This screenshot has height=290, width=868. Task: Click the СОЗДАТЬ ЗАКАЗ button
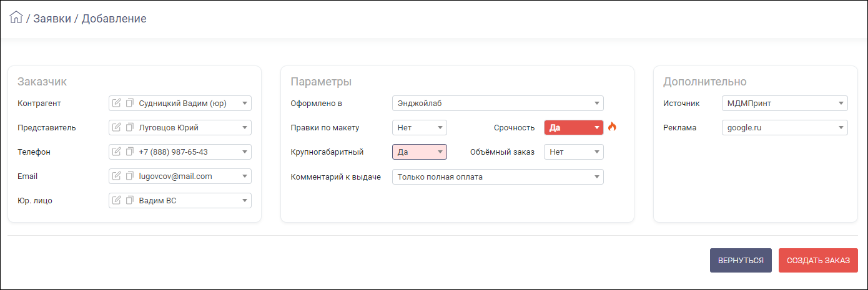[818, 261]
